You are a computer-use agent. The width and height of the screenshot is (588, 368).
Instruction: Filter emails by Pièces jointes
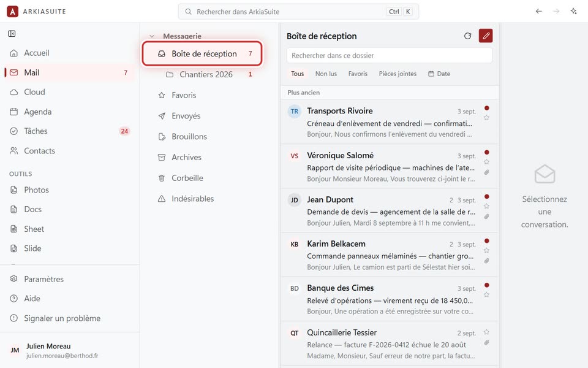click(x=398, y=74)
